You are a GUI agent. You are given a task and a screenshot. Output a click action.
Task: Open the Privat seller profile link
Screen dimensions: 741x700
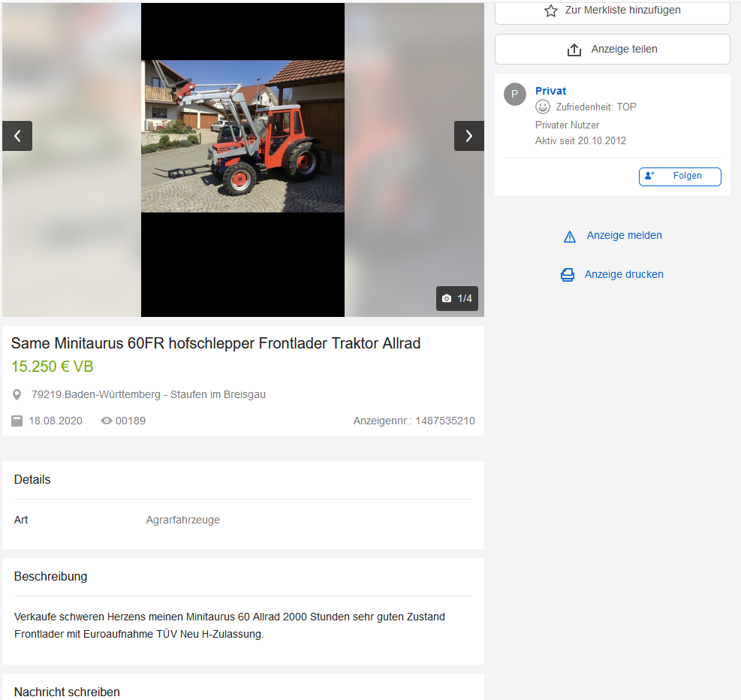[550, 91]
